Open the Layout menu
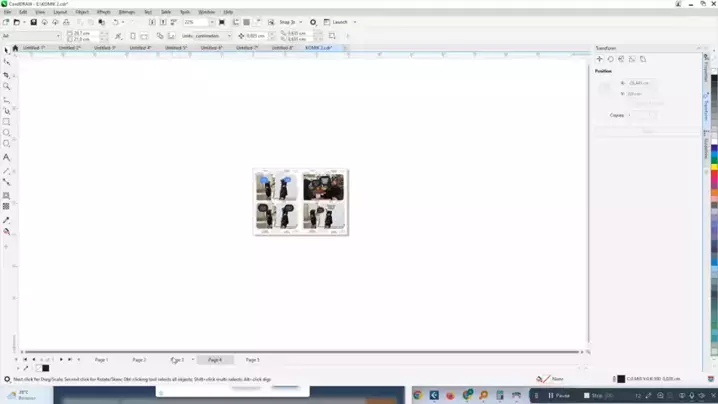The height and width of the screenshot is (404, 718). 60,12
